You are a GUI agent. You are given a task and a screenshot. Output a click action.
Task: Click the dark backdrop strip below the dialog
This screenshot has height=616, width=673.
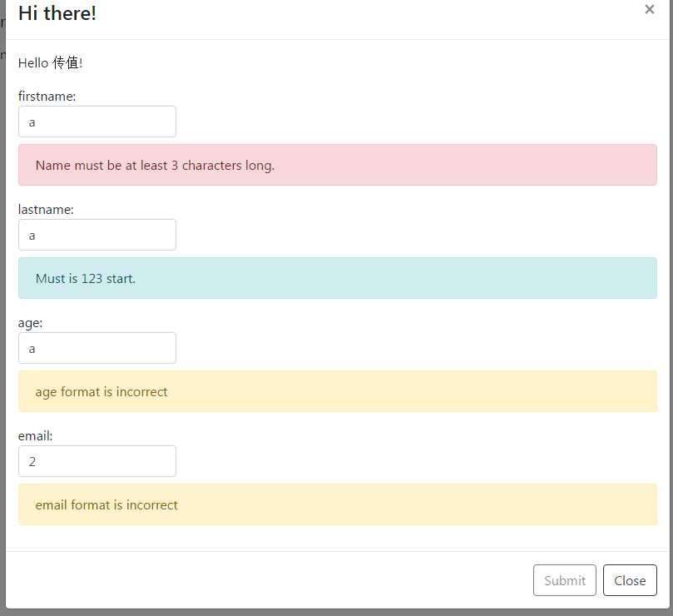click(x=336, y=613)
